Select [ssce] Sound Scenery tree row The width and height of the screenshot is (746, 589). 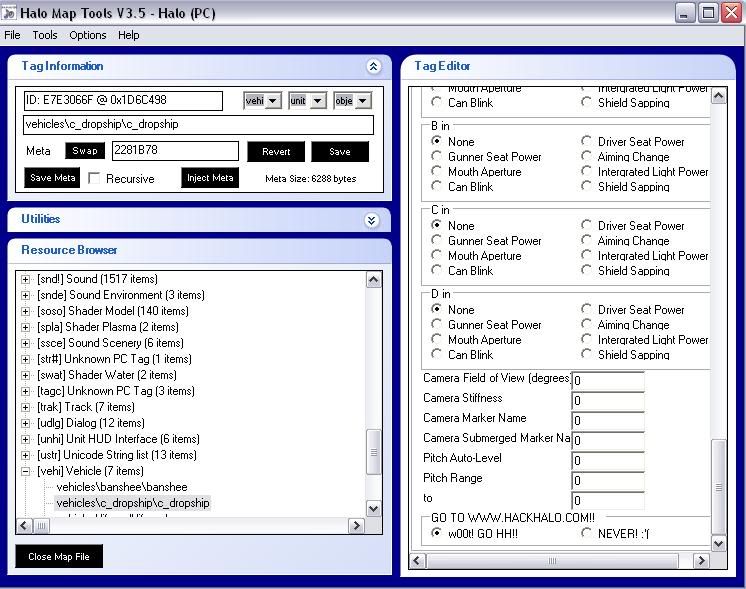110,343
